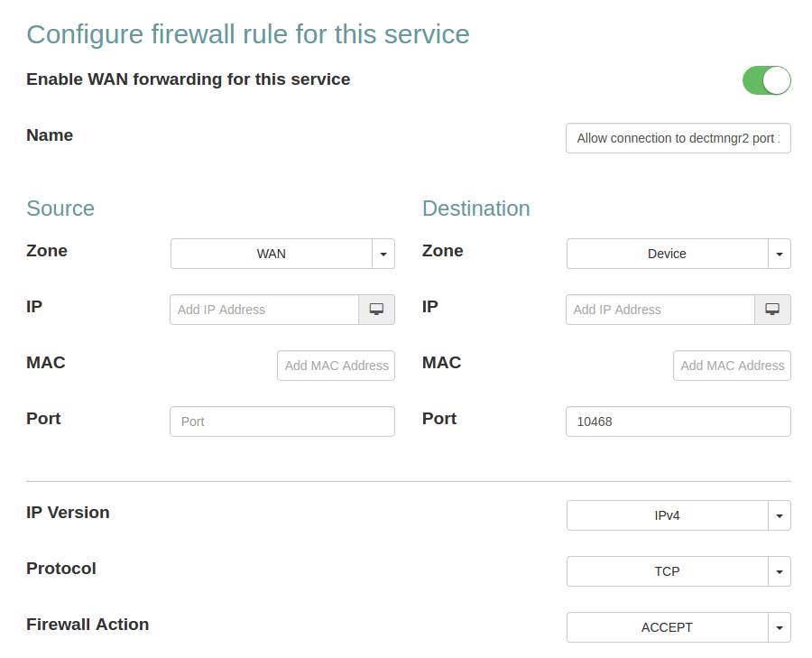The height and width of the screenshot is (658, 812).
Task: Click the rule Name text field
Action: click(678, 139)
